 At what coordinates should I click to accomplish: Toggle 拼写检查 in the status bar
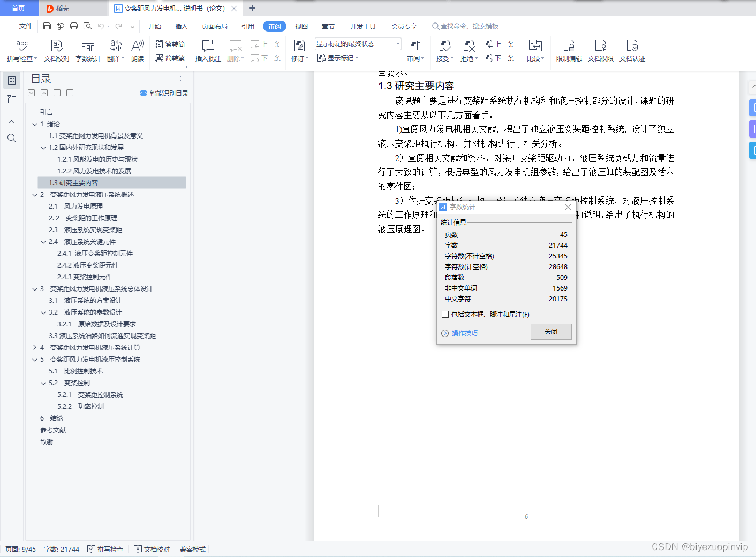[x=105, y=549]
